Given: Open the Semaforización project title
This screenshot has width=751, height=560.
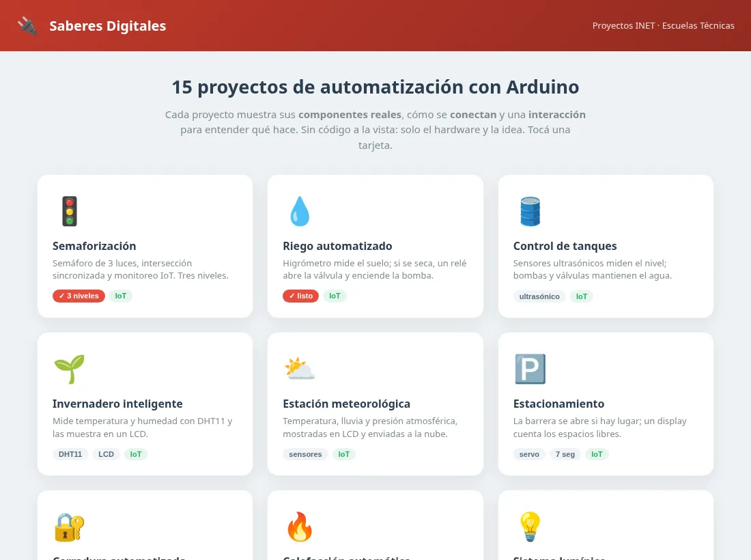Looking at the screenshot, I should point(94,246).
